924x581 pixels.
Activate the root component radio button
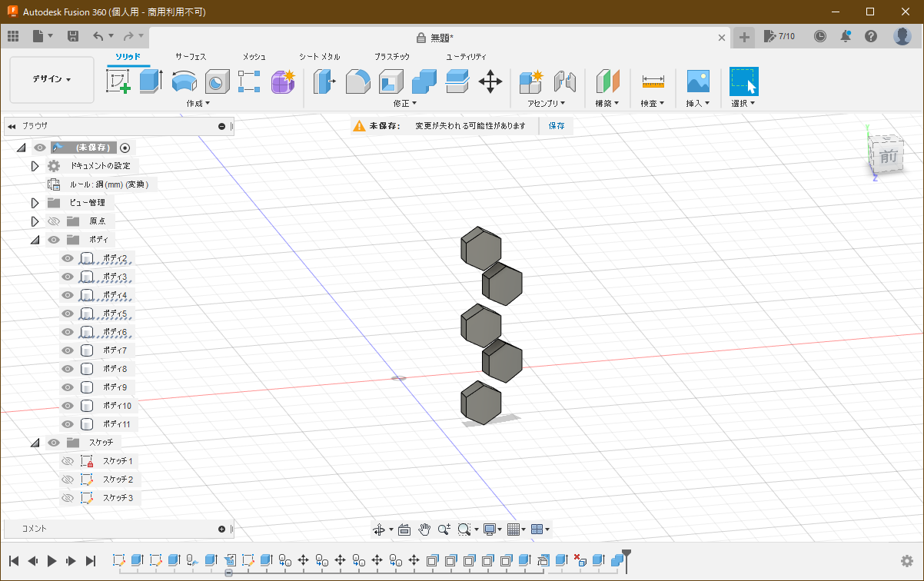coord(125,148)
